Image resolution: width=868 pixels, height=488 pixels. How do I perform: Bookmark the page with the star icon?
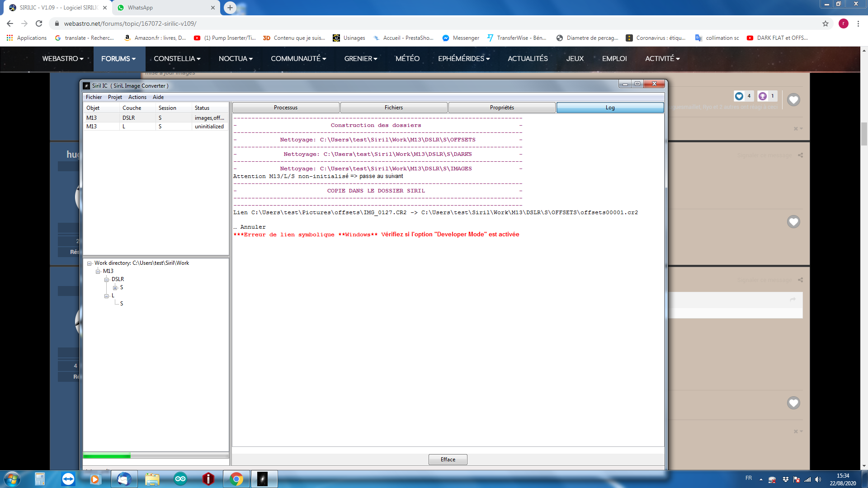coord(826,23)
